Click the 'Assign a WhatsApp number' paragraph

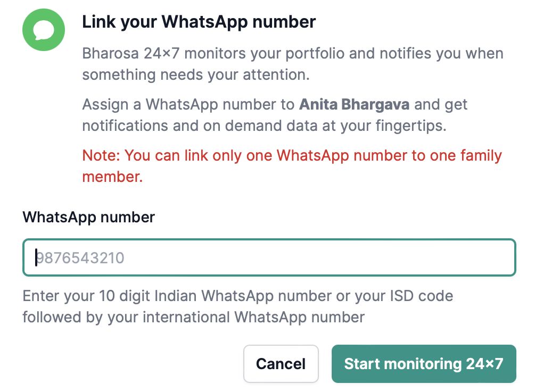coord(275,115)
